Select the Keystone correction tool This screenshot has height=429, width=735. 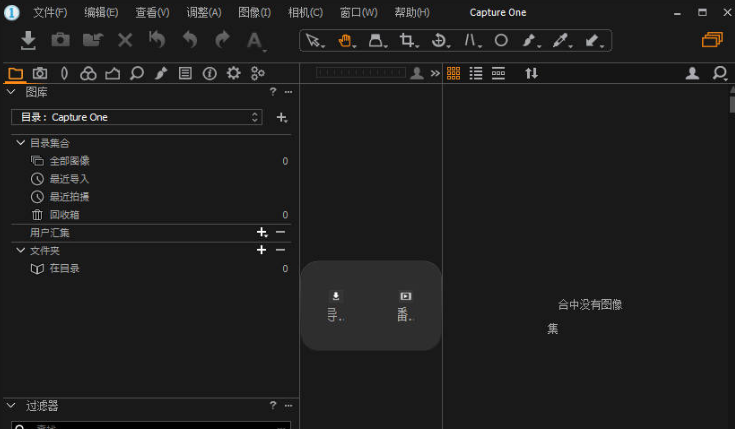376,40
